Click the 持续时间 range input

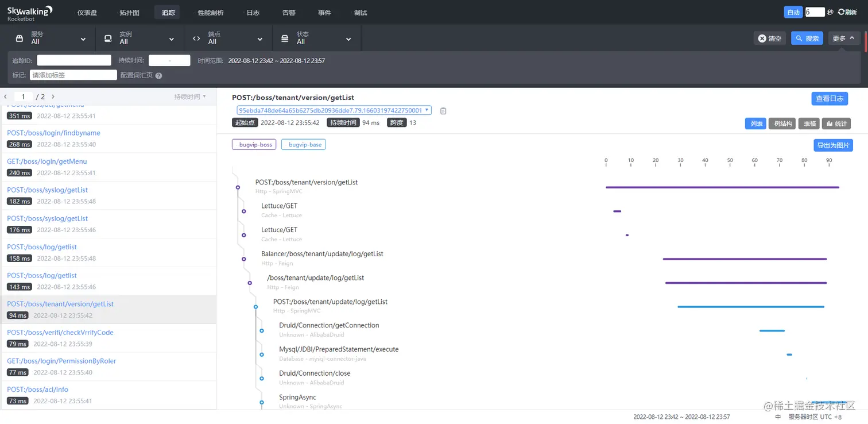169,60
